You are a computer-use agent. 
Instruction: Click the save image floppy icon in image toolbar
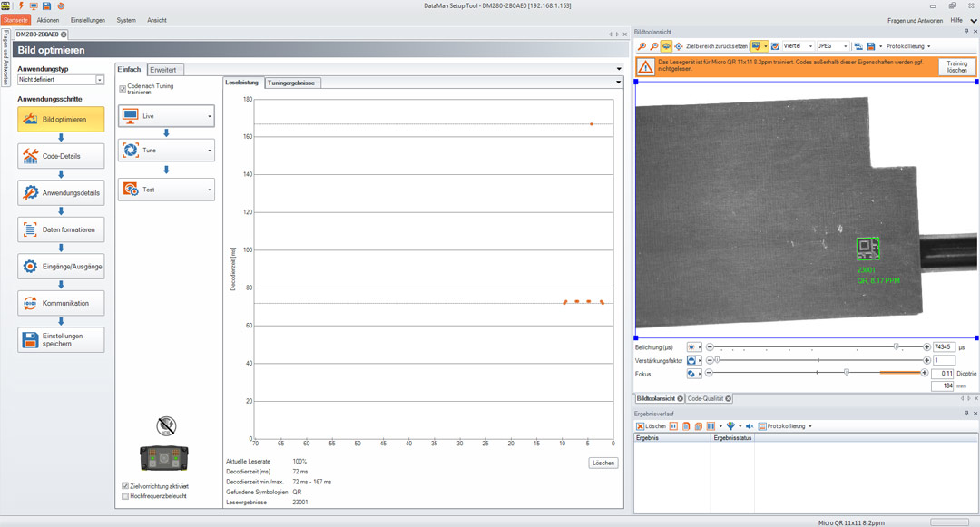point(870,46)
